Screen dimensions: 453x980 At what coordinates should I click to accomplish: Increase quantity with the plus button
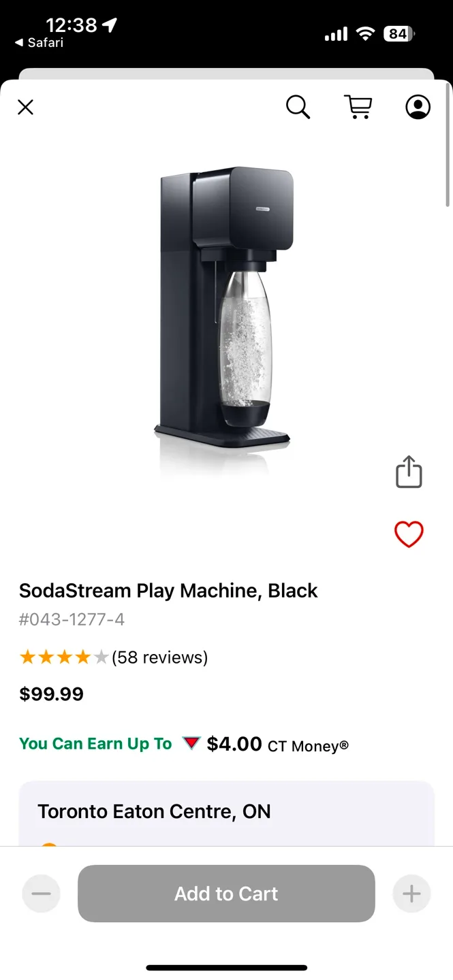(x=411, y=894)
